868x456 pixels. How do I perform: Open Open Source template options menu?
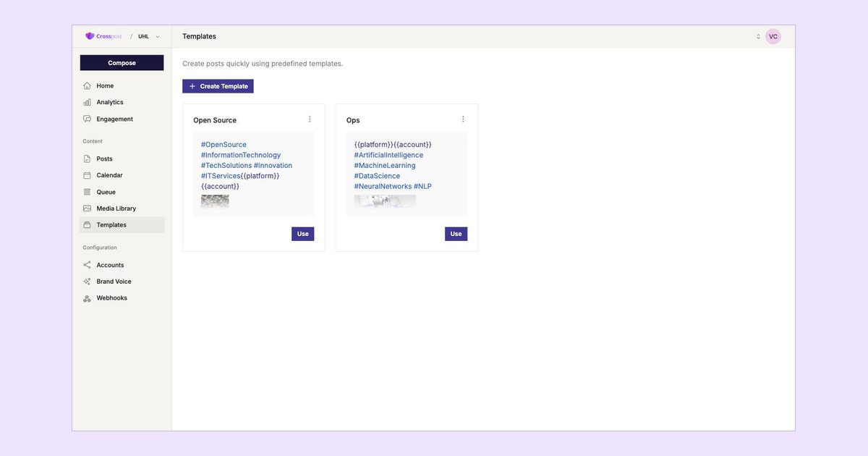click(310, 119)
